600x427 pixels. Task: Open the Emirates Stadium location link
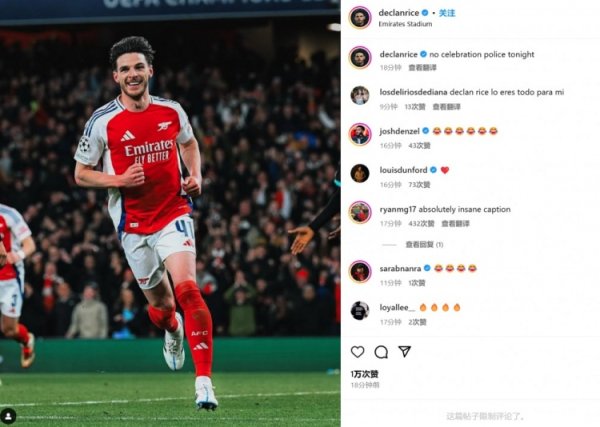click(x=405, y=24)
